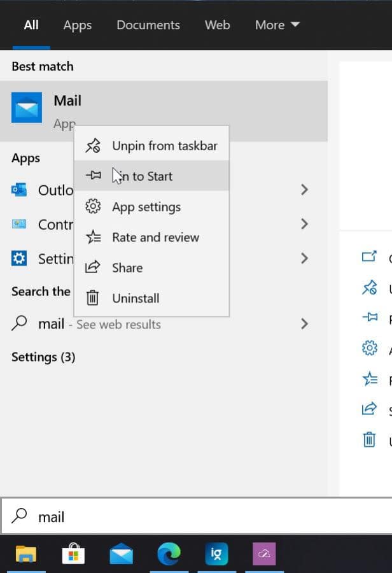392x573 pixels.
Task: Expand the Settings result arrow
Action: coord(304,258)
